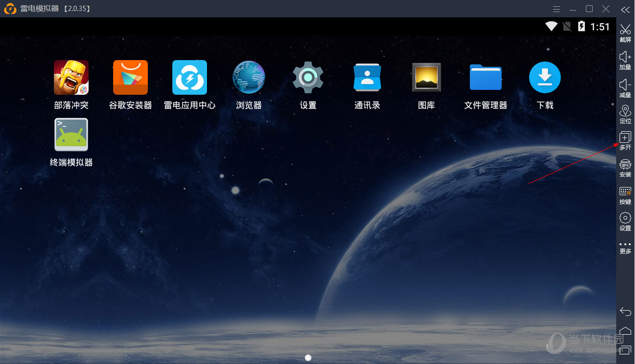Minimize the emulator window
This screenshot has height=364, width=635.
click(x=572, y=9)
